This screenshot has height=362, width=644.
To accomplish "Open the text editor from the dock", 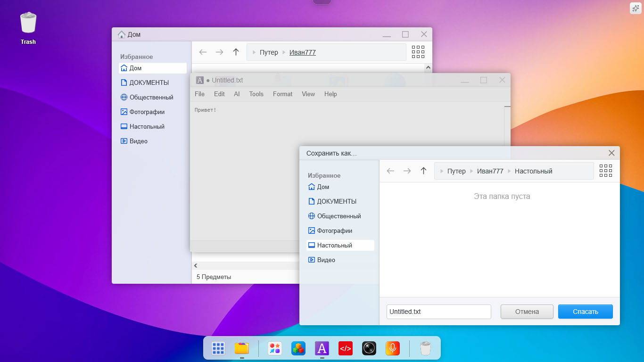I will pos(322,348).
